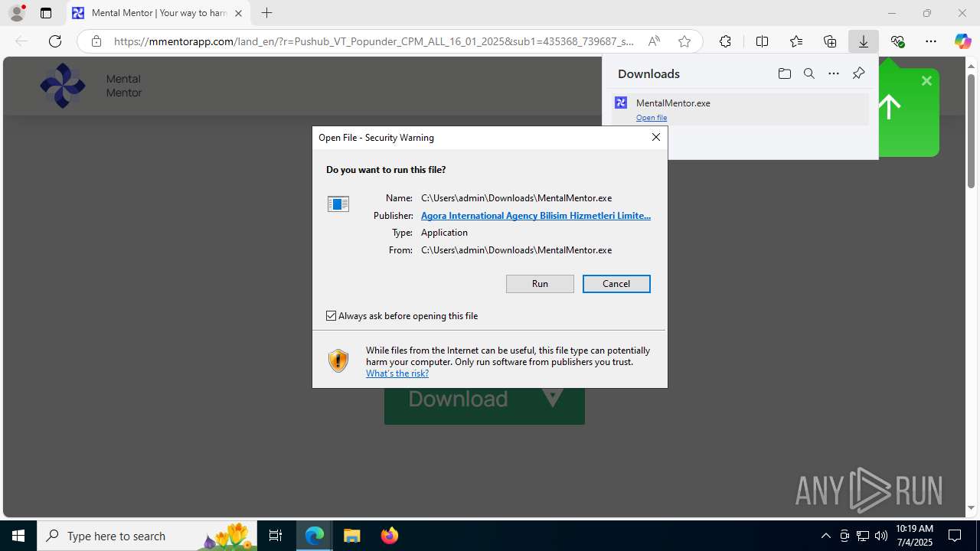Click the scrollbar down arrow
The width and height of the screenshot is (980, 551).
pyautogui.click(x=971, y=507)
